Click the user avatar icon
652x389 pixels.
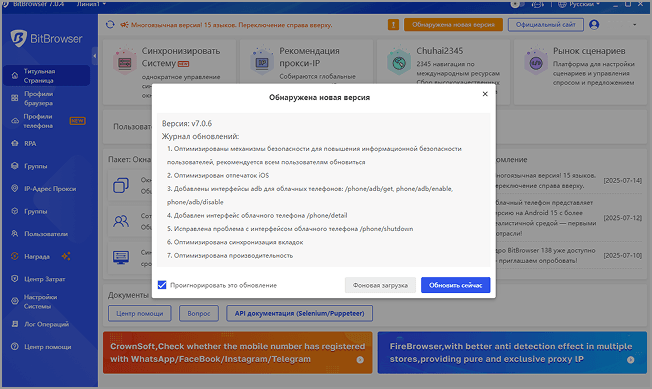[594, 25]
